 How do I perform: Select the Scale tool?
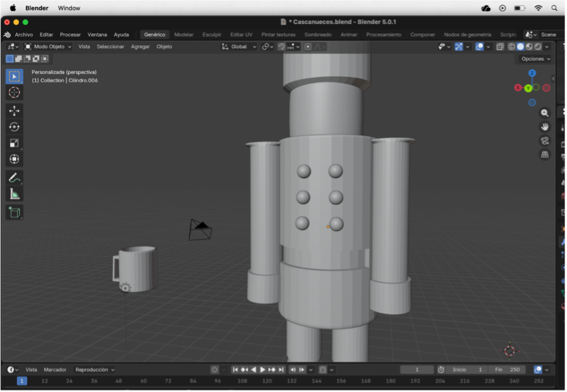point(14,143)
